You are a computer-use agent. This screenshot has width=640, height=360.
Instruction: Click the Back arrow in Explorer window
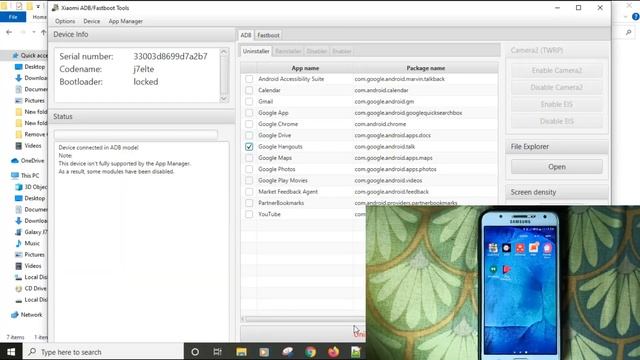click(x=9, y=32)
